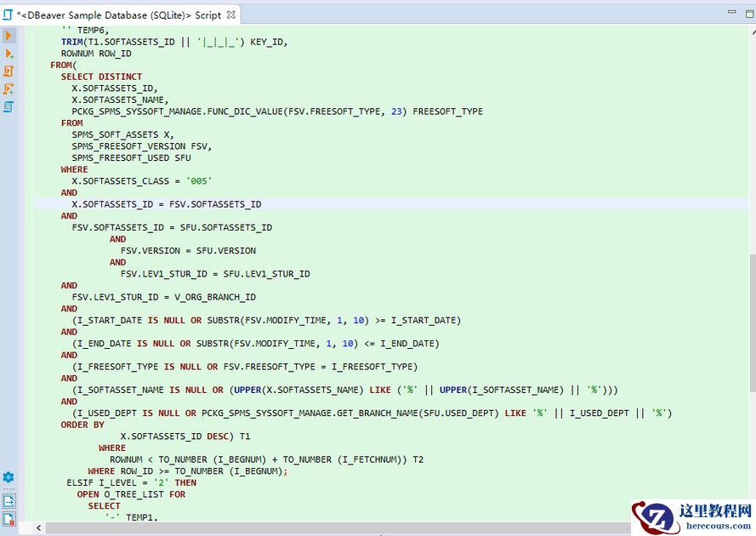756x536 pixels.
Task: Click the I_START_DATE IS NULL condition
Action: pyautogui.click(x=267, y=321)
